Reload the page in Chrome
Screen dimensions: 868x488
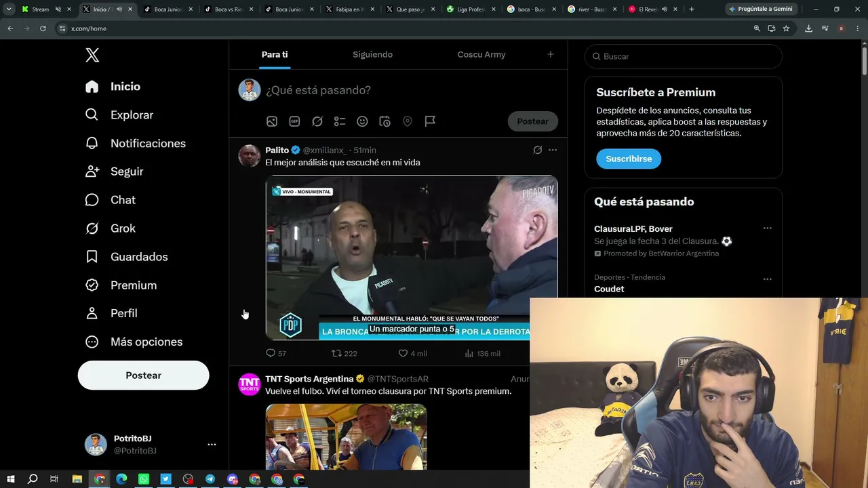[x=43, y=28]
